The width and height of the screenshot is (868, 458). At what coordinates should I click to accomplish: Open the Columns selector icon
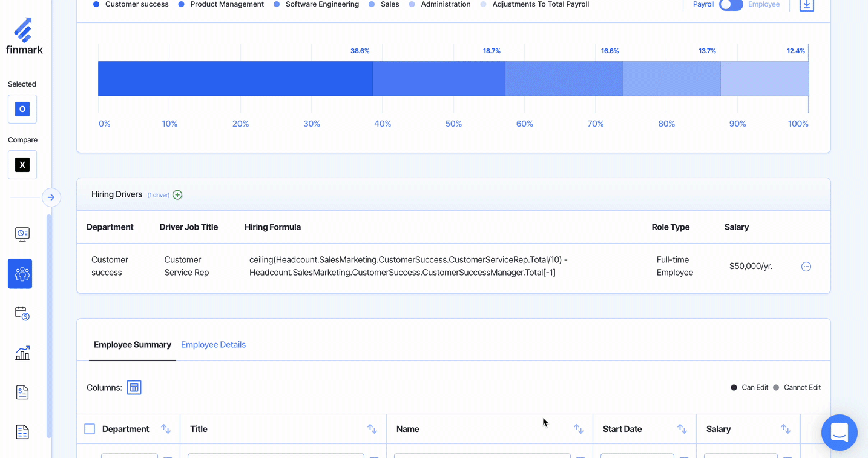click(134, 388)
